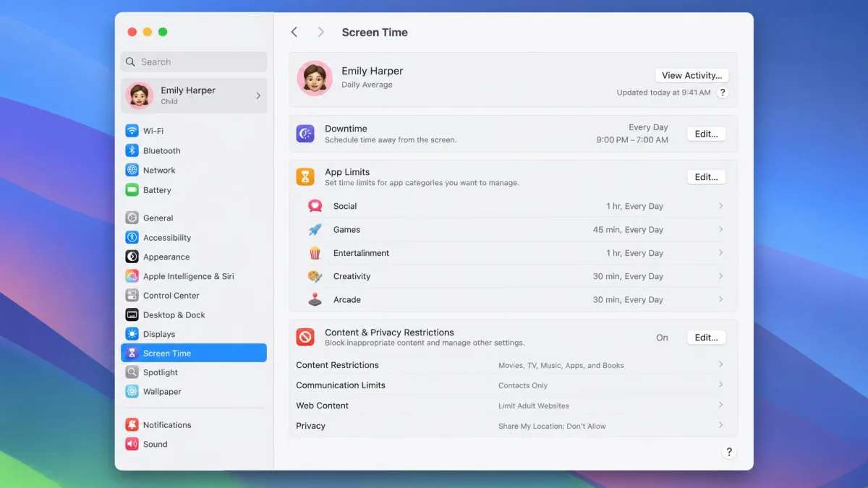
Task: Expand the Games limit chevron
Action: pyautogui.click(x=721, y=229)
